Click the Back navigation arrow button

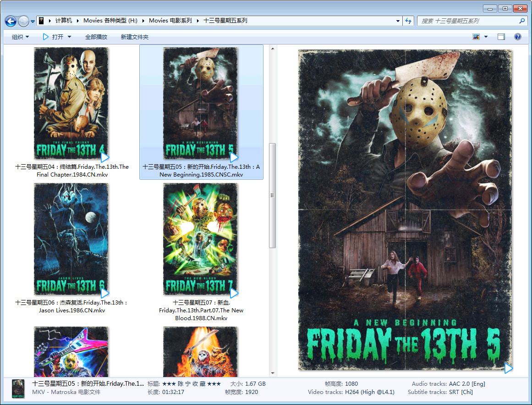(x=11, y=21)
